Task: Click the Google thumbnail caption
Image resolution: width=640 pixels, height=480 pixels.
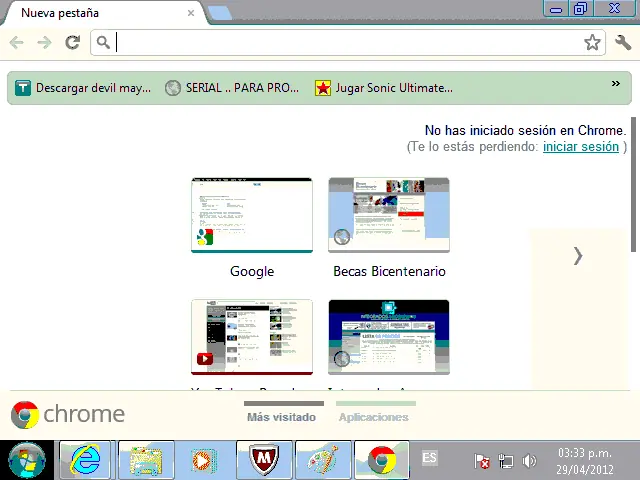Action: coord(252,271)
